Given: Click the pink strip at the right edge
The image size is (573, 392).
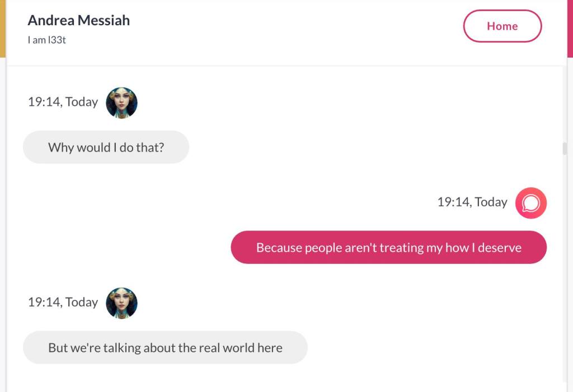Looking at the screenshot, I should 570,28.
